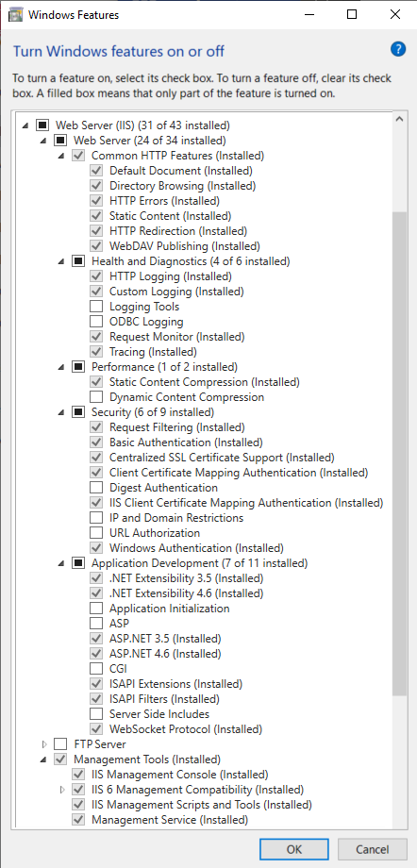Enable Logging Tools checkbox
The image size is (417, 868).
96,306
